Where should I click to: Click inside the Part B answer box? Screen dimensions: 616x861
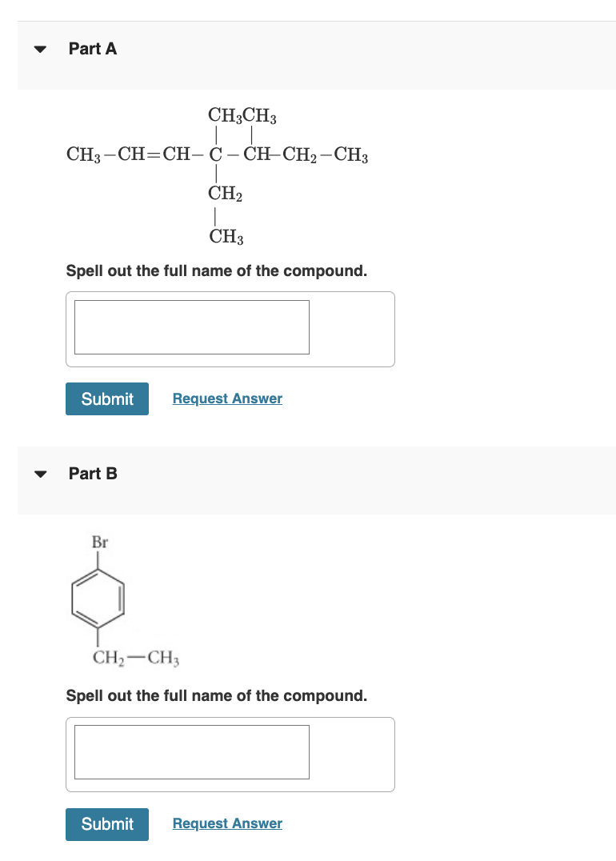pyautogui.click(x=191, y=751)
